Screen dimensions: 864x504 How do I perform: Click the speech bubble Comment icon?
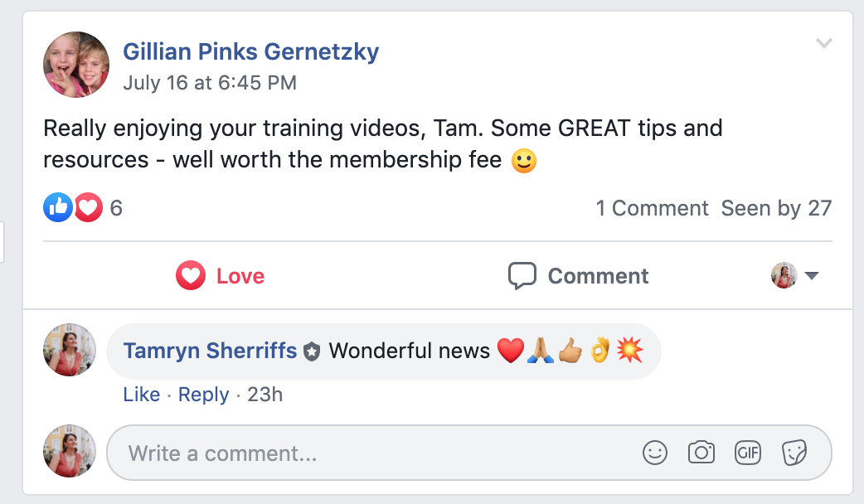522,275
